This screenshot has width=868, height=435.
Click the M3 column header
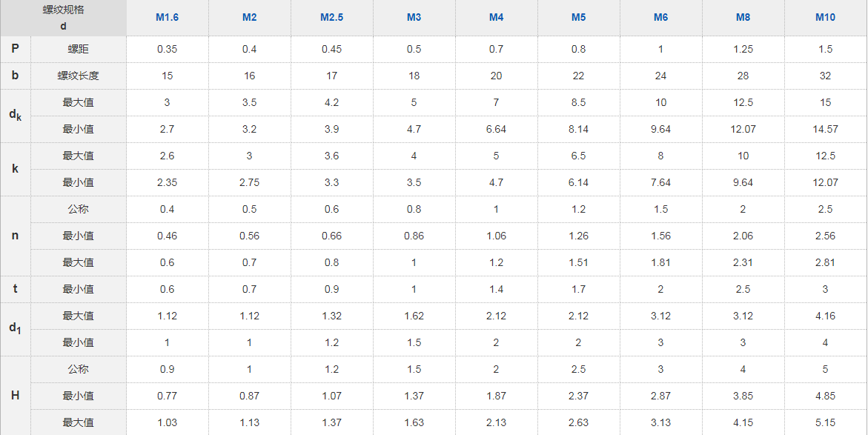[x=414, y=17]
